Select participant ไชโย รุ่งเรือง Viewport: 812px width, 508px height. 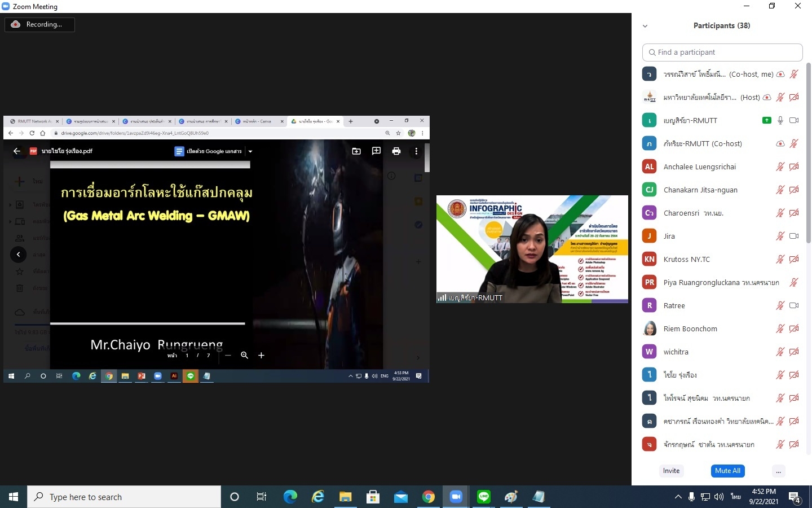722,375
